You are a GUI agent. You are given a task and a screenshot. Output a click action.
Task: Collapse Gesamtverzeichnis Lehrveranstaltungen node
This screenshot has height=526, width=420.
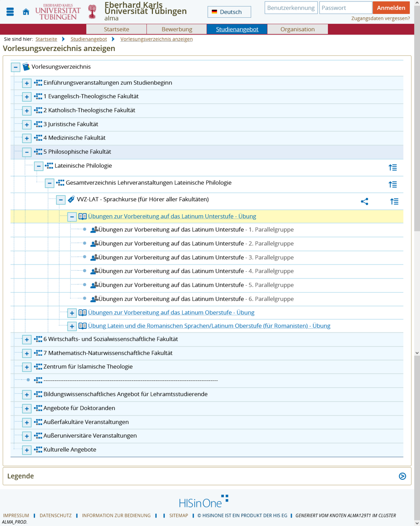tap(49, 183)
